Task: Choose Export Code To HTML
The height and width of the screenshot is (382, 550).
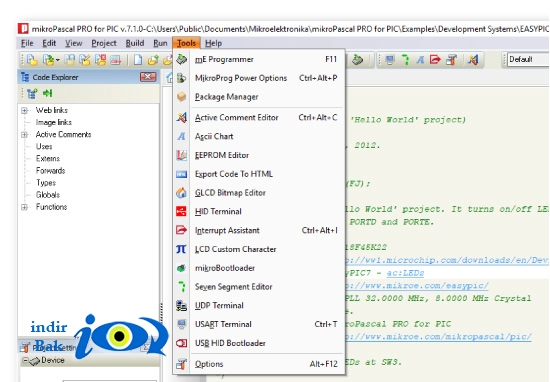Action: point(259,174)
